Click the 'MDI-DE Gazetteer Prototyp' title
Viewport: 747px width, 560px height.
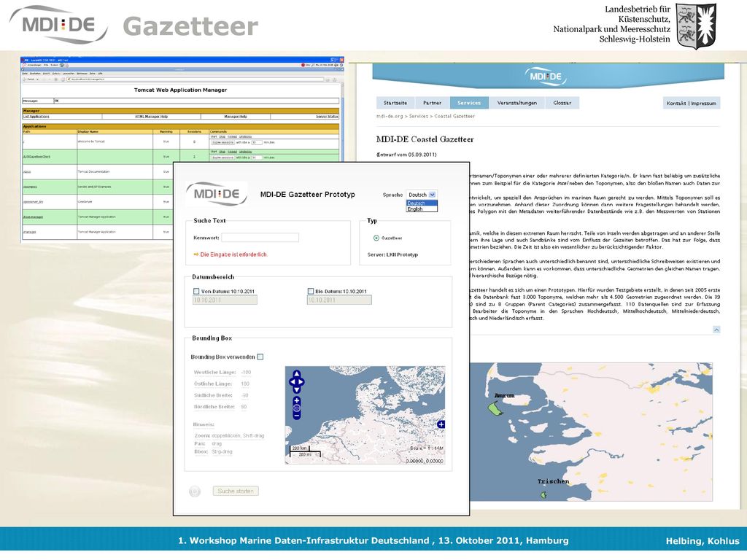pos(308,194)
